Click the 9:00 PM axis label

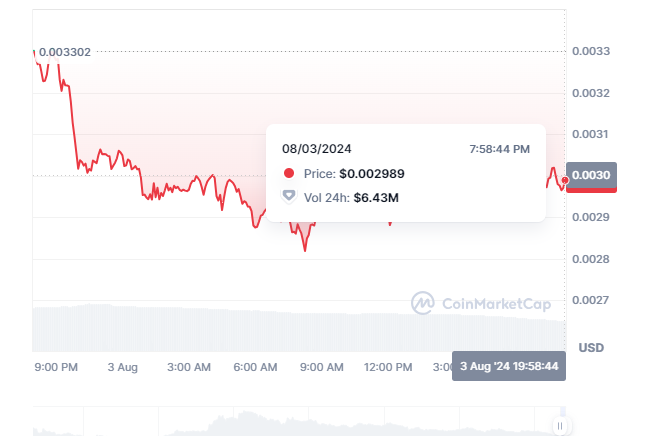[x=55, y=367]
